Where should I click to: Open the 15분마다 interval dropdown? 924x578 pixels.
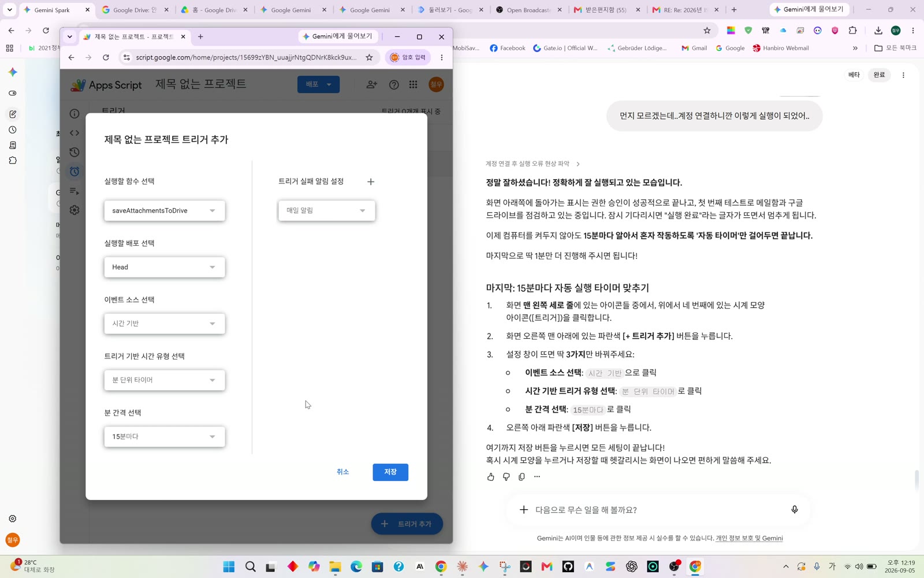[x=165, y=436]
